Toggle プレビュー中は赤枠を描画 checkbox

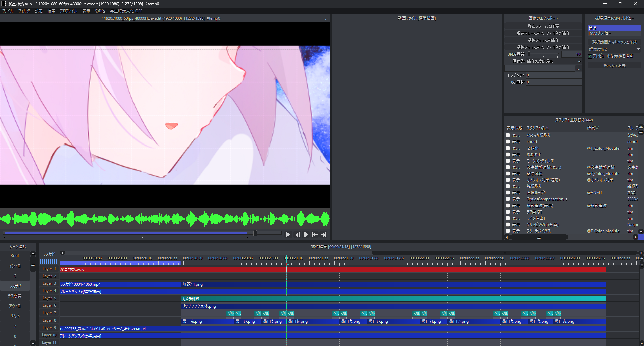click(590, 56)
